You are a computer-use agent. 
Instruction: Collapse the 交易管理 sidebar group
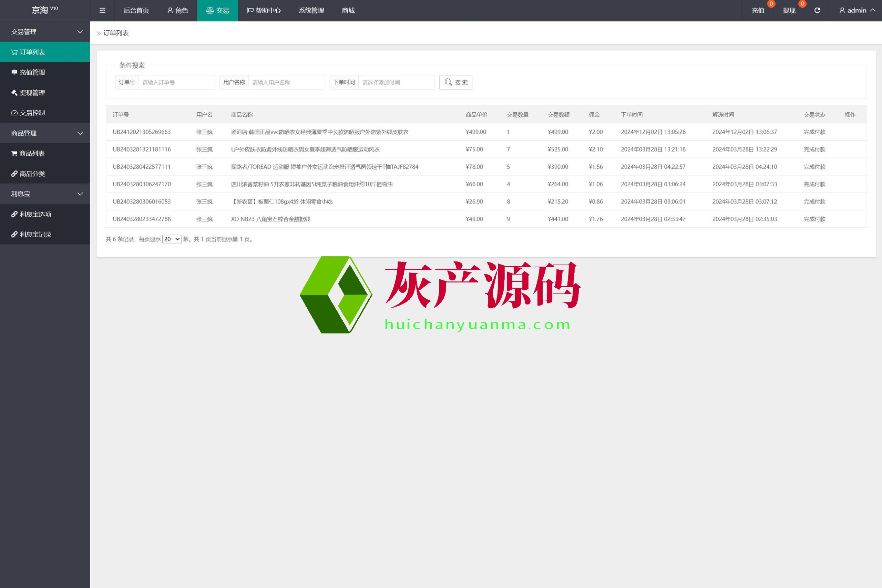pyautogui.click(x=80, y=32)
